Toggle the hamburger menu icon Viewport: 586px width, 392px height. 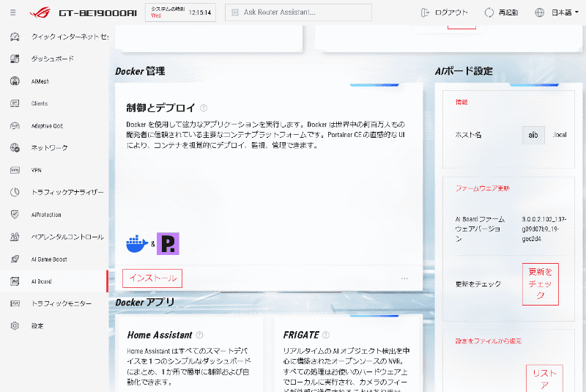[x=13, y=12]
